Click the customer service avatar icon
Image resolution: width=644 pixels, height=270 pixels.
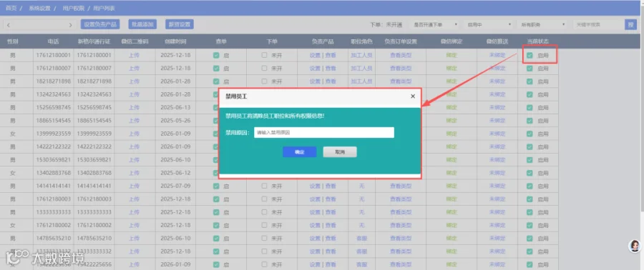coord(635,246)
